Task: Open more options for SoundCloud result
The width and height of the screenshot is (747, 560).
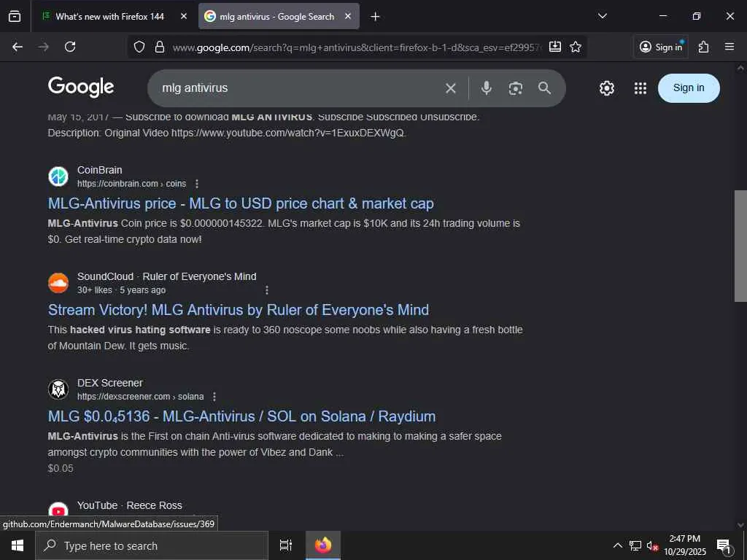Action: tap(267, 290)
